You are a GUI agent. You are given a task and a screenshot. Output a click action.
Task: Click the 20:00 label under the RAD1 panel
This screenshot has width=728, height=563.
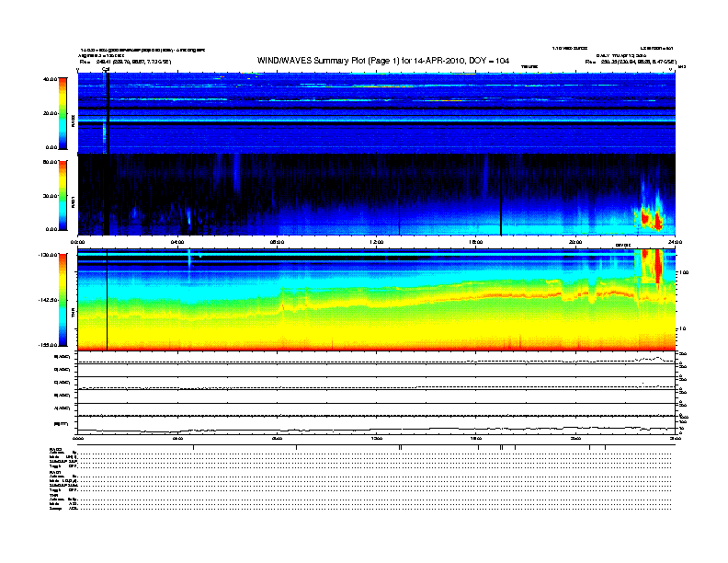(575, 243)
